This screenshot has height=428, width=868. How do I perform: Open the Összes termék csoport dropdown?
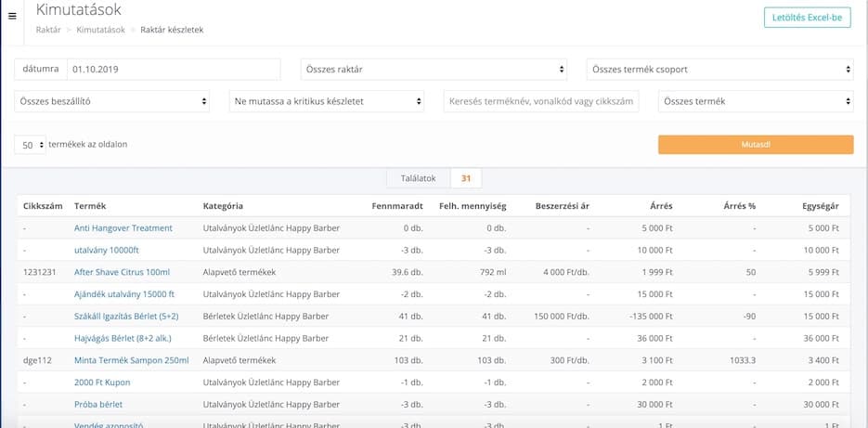click(x=719, y=70)
